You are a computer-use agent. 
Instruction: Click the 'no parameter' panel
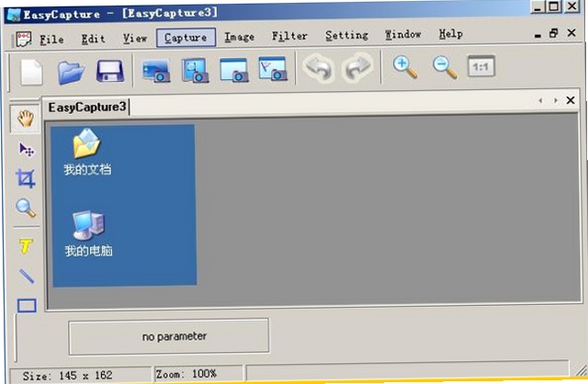[x=169, y=336]
